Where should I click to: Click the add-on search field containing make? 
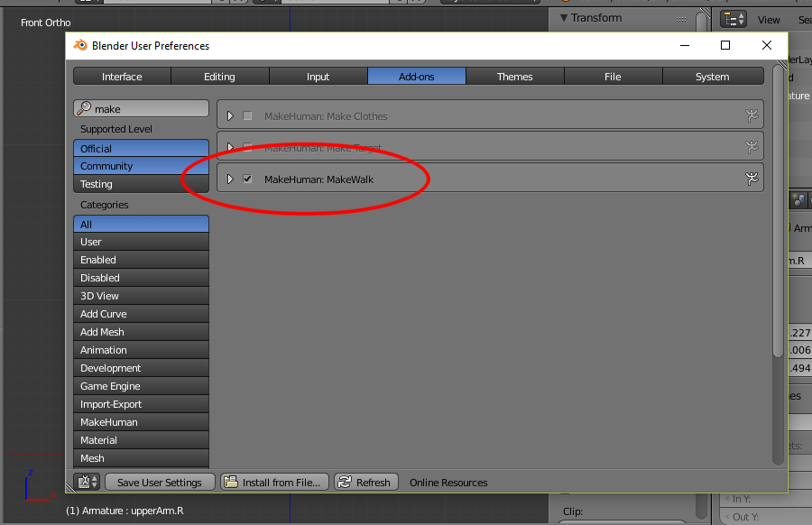click(141, 109)
